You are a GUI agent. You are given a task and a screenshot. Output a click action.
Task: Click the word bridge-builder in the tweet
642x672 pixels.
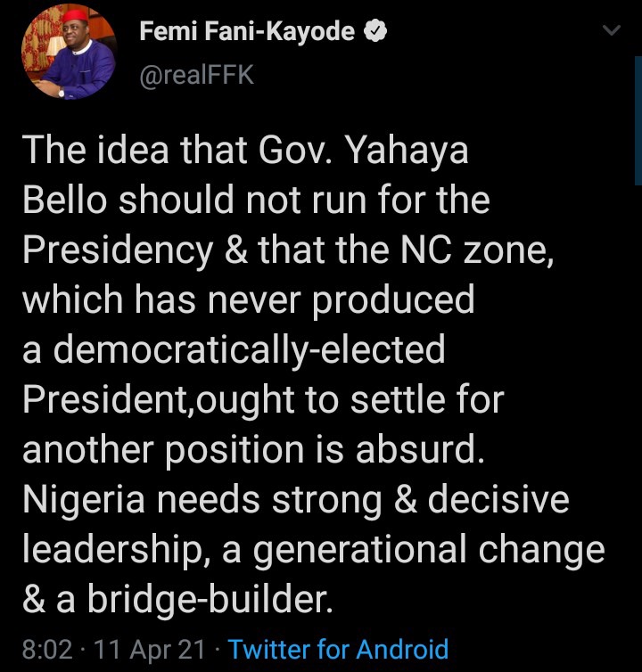pyautogui.click(x=210, y=599)
